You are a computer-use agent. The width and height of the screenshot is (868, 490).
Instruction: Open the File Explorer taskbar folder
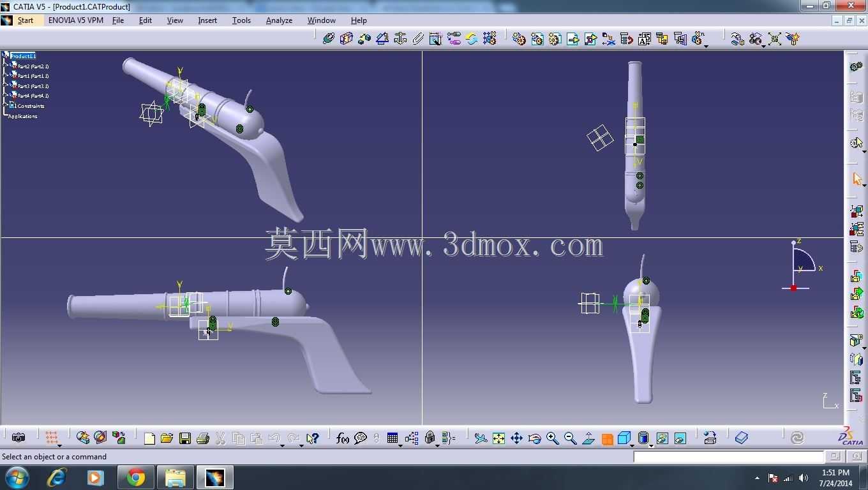(x=175, y=477)
